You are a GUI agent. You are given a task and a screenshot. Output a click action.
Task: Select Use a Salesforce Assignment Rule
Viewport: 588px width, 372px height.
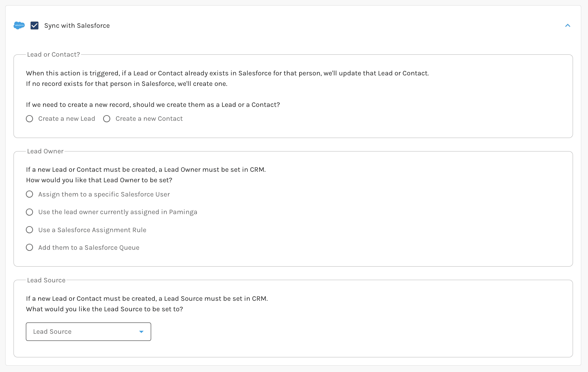click(30, 230)
